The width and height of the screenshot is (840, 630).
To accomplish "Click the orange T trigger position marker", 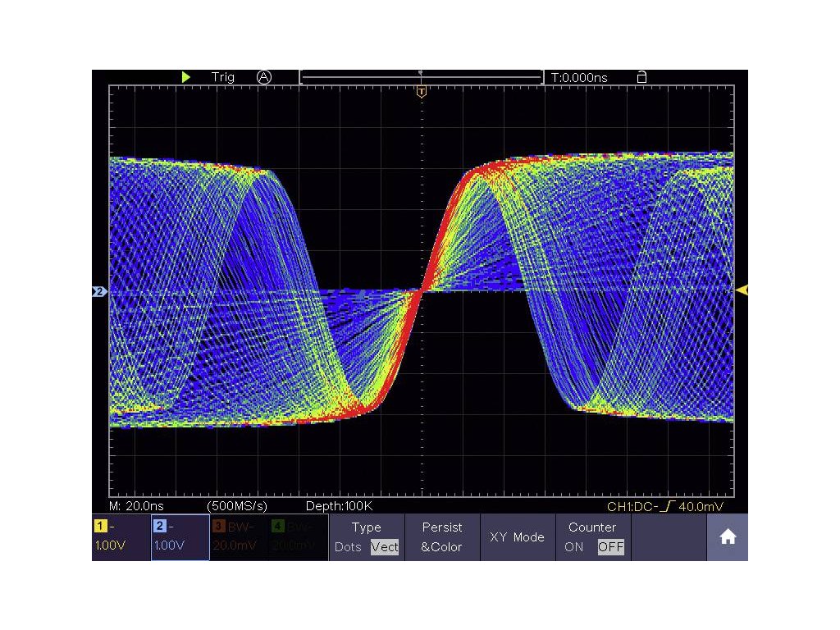I will pos(422,92).
